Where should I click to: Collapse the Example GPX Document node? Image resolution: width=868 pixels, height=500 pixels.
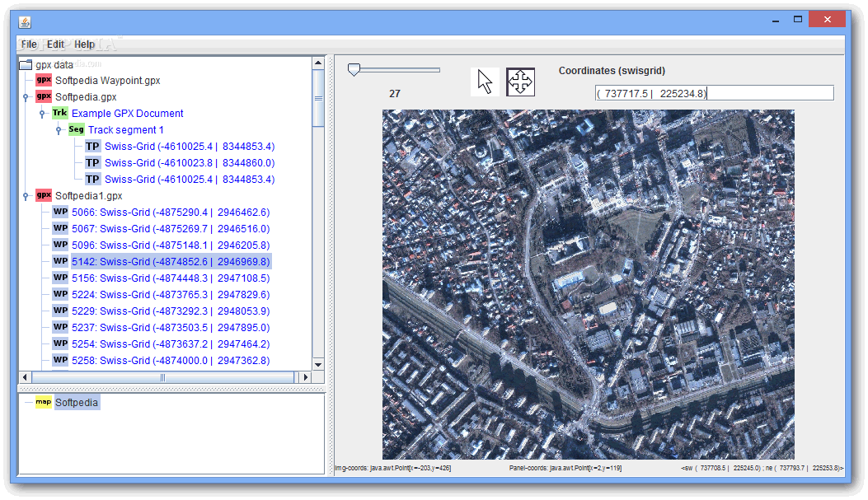tap(42, 114)
